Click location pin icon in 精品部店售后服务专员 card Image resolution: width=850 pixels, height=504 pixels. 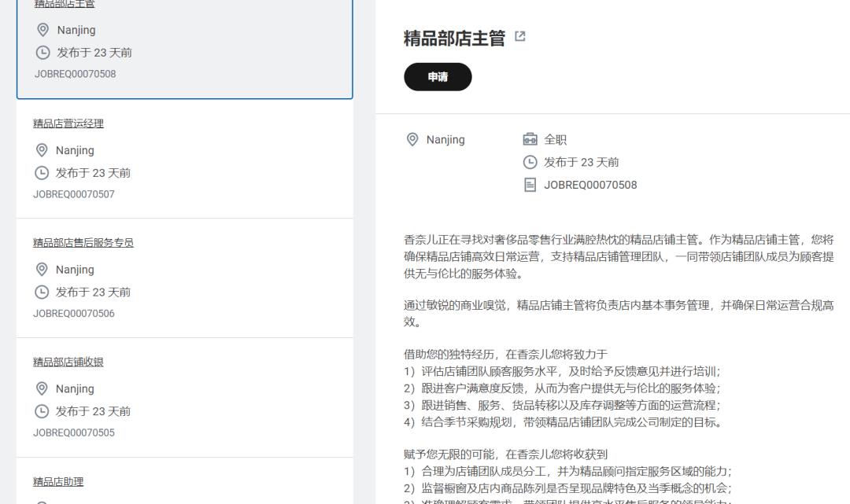(42, 270)
